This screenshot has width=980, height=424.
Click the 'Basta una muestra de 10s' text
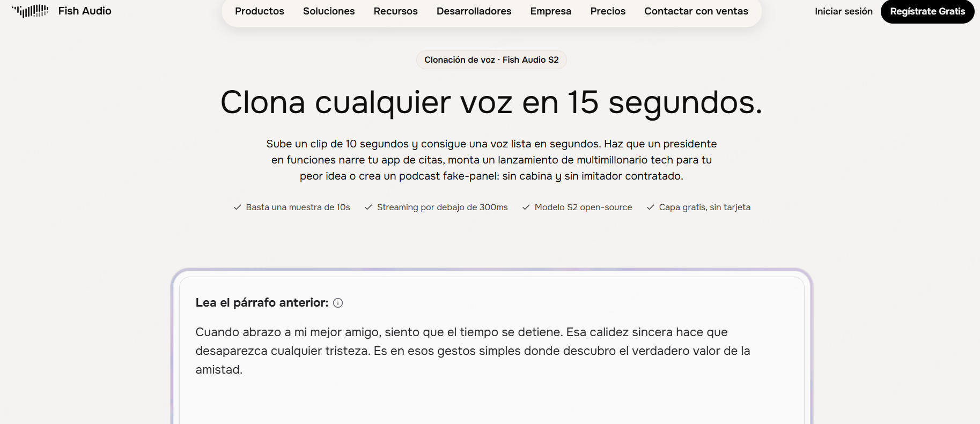coord(298,207)
